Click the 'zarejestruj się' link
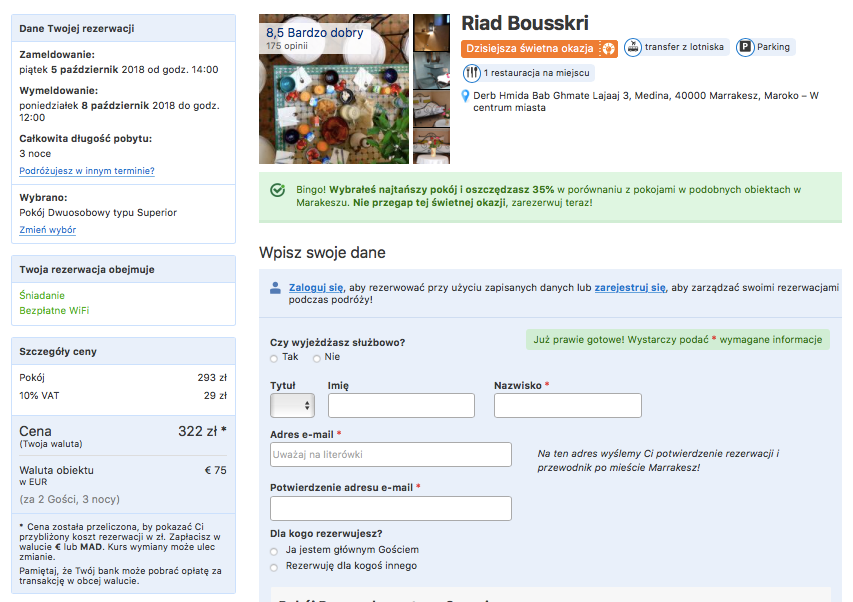This screenshot has height=602, width=853. [x=630, y=287]
